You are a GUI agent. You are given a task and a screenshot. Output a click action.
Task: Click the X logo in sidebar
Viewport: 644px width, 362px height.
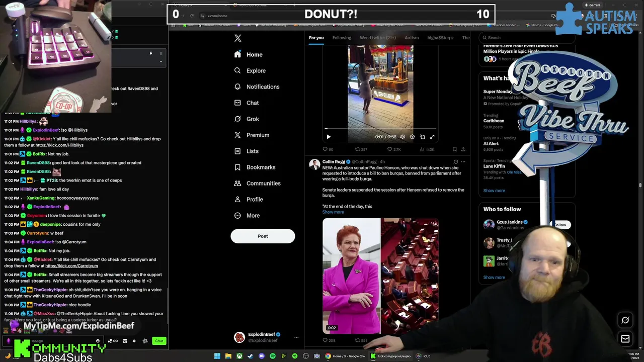pyautogui.click(x=238, y=38)
